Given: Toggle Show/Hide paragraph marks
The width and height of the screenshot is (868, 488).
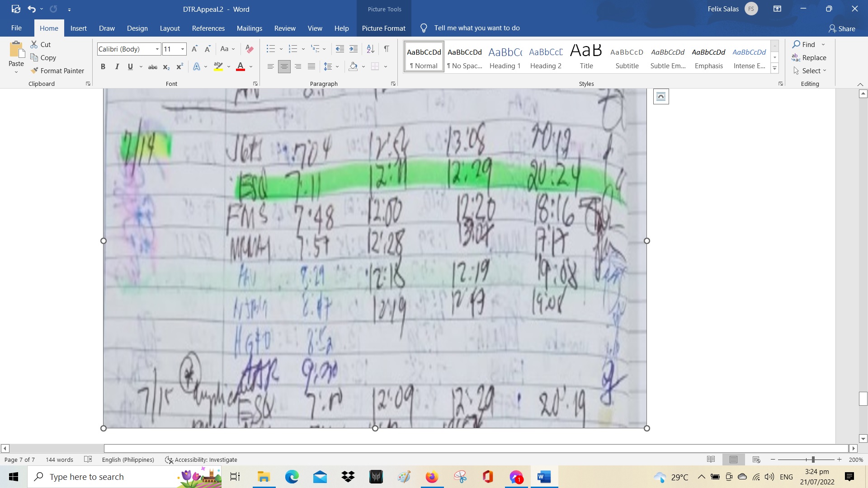Looking at the screenshot, I should [x=387, y=49].
